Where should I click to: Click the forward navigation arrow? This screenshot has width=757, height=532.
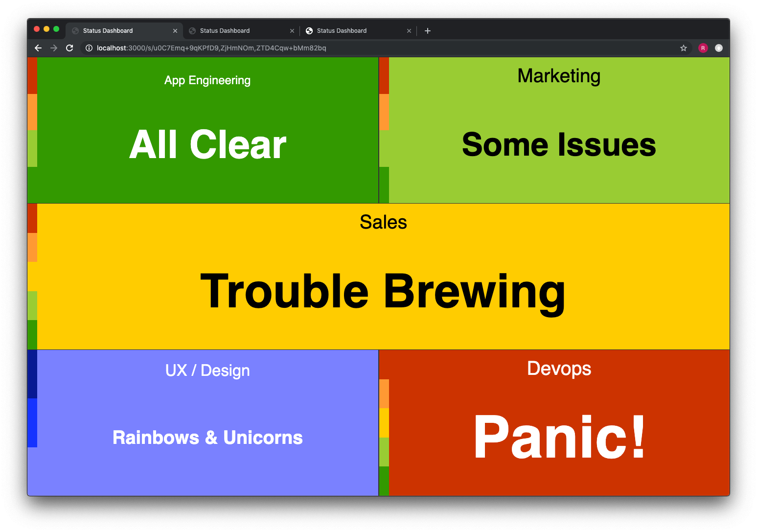53,48
